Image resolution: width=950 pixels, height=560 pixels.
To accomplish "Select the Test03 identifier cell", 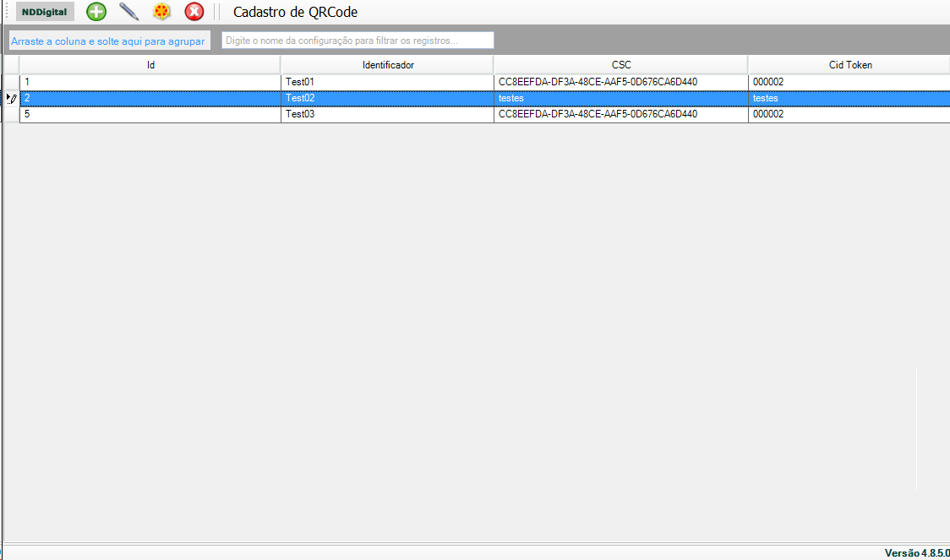I will point(388,114).
